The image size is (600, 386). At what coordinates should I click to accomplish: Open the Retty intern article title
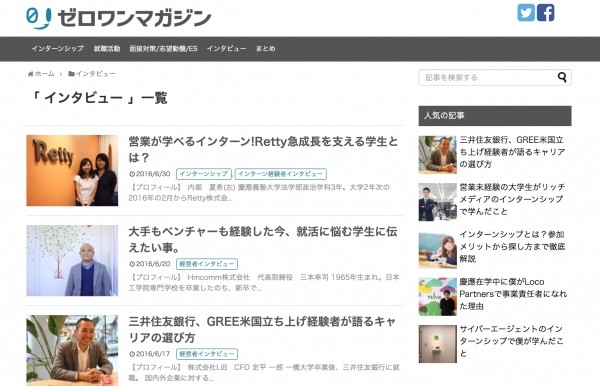263,149
